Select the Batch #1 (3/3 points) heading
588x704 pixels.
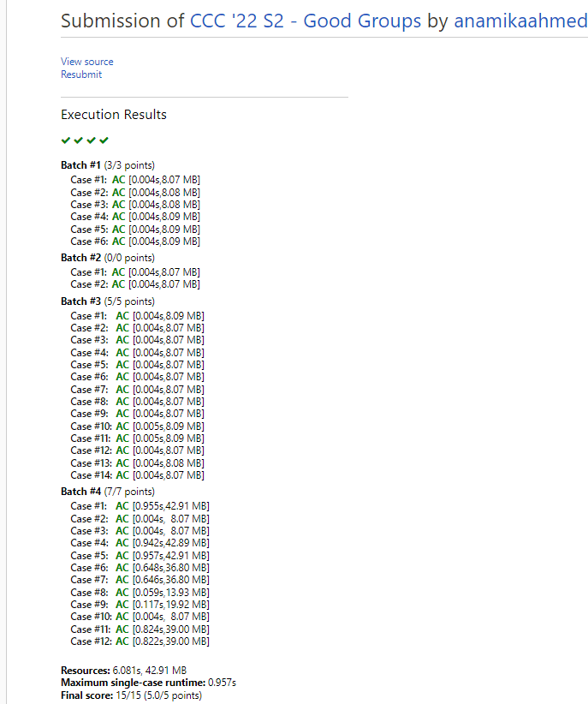[108, 165]
